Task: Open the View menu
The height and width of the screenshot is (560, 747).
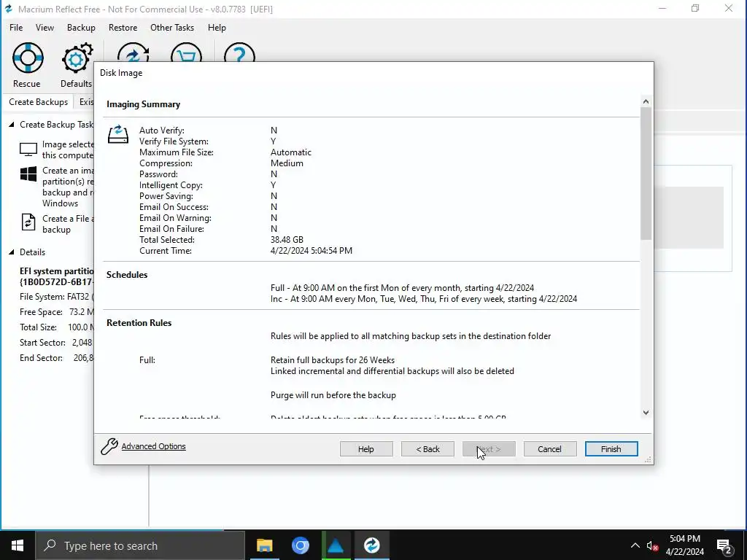Action: tap(44, 28)
